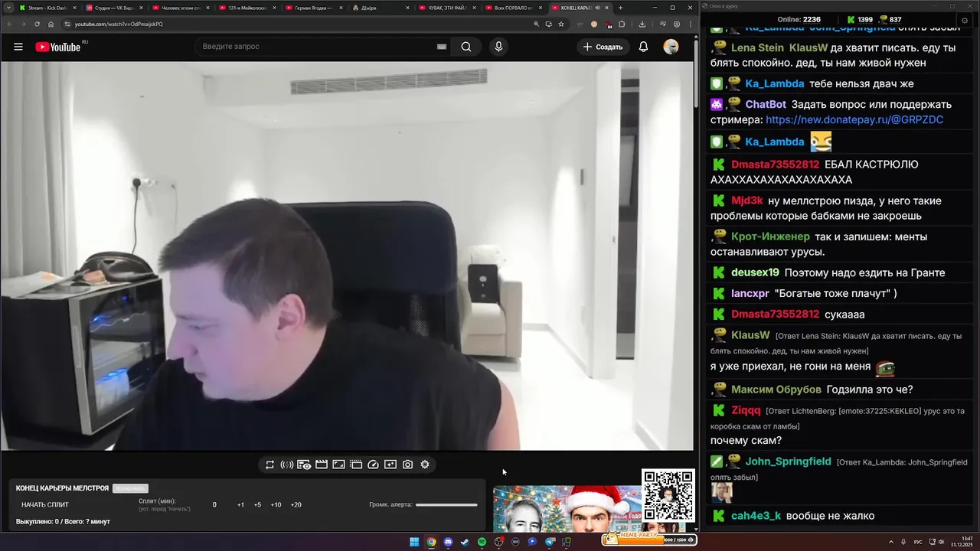Click the split minutes '+10' button
This screenshot has width=980, height=551.
click(x=276, y=504)
